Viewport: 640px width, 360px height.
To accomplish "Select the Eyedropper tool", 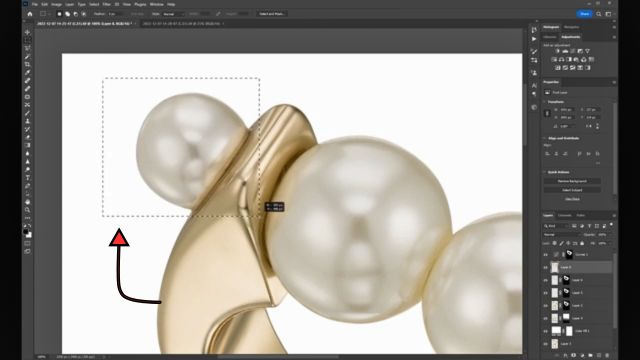I will pos(27,73).
